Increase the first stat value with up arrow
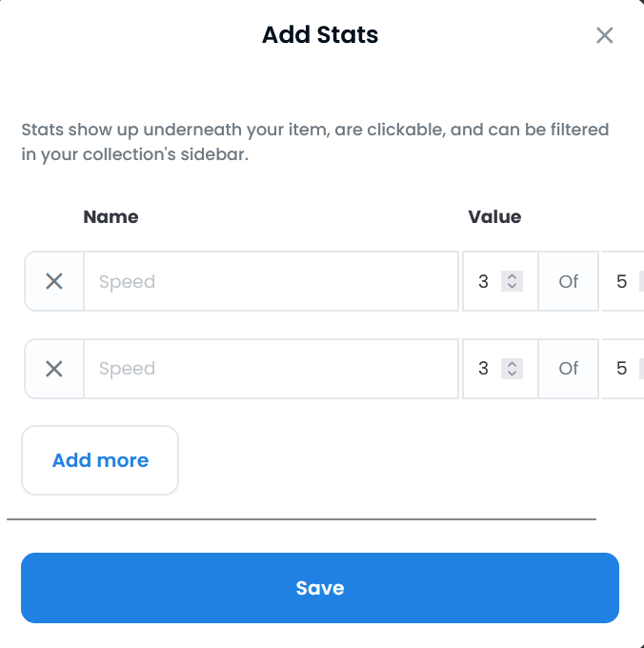 [513, 276]
